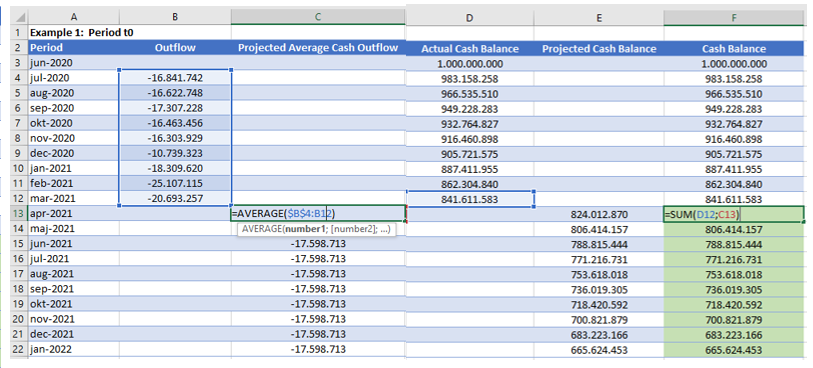
Task: Click 665.624.453 in Projected Cash Balance column
Action: [598, 349]
